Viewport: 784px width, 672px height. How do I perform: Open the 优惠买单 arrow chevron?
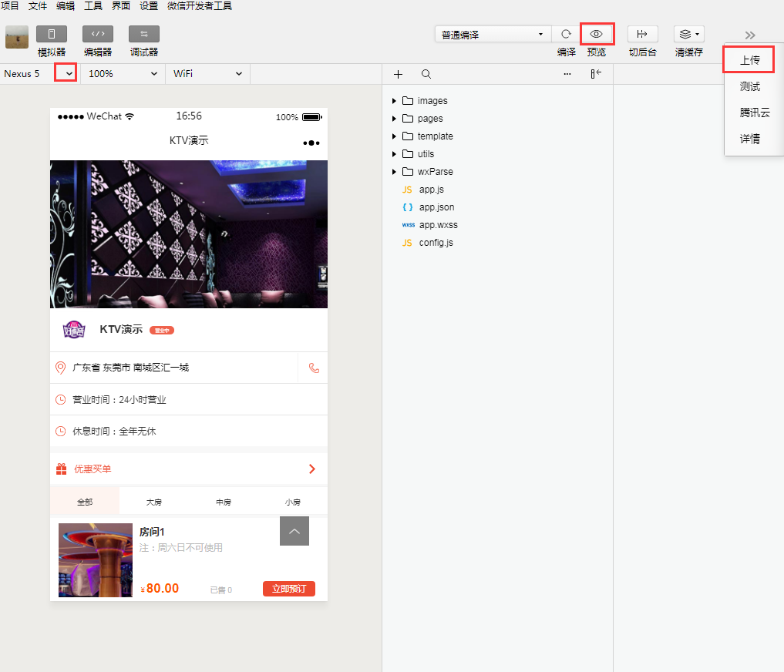312,469
